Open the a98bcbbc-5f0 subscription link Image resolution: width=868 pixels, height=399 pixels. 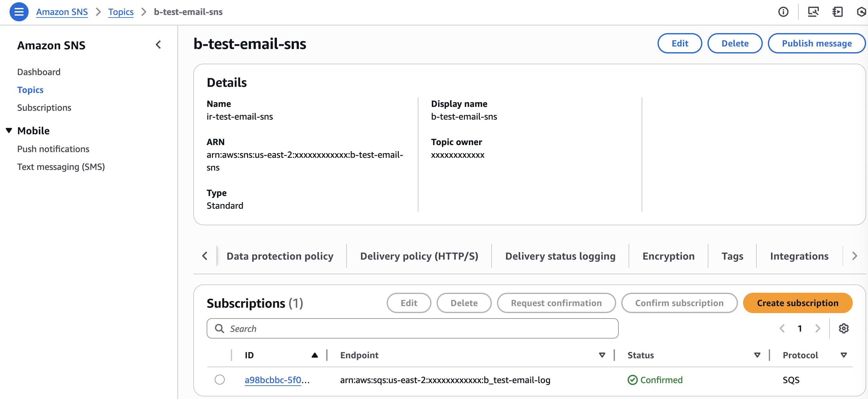(x=273, y=380)
